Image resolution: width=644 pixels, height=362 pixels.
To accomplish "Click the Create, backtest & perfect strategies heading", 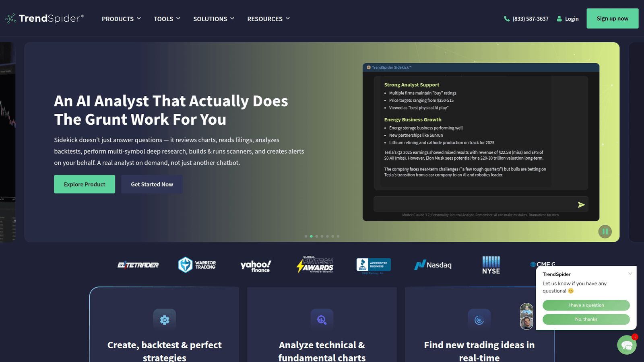I will 165,351.
